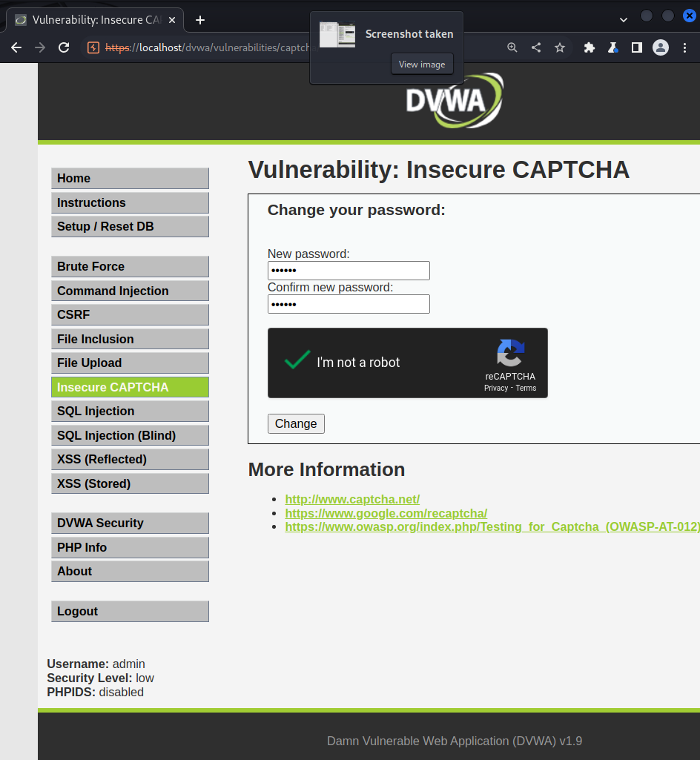Open the DVWA Security settings page

pyautogui.click(x=130, y=523)
